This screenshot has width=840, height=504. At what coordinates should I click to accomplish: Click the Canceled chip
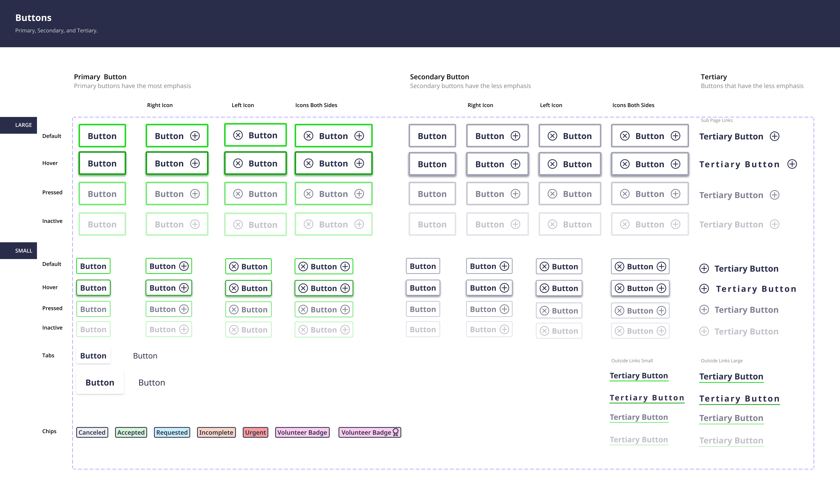(92, 432)
